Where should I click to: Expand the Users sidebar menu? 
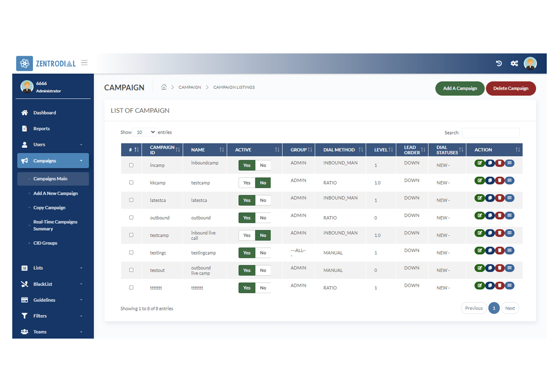pyautogui.click(x=52, y=145)
